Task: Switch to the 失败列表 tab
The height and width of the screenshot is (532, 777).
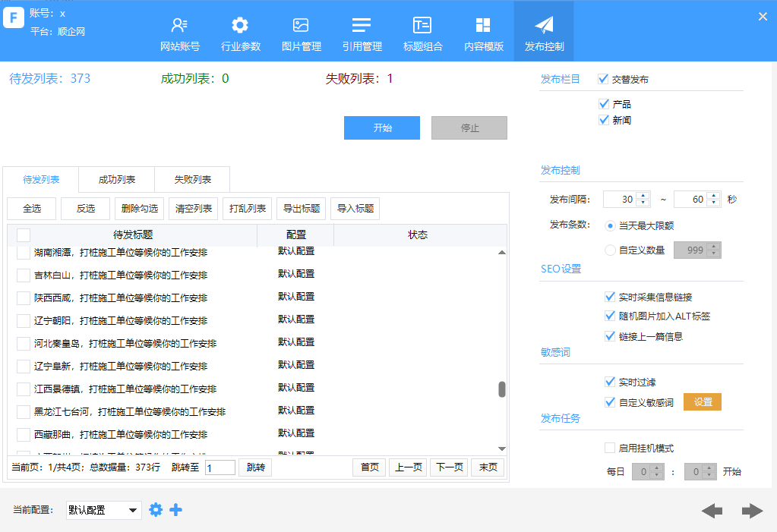Action: [191, 179]
